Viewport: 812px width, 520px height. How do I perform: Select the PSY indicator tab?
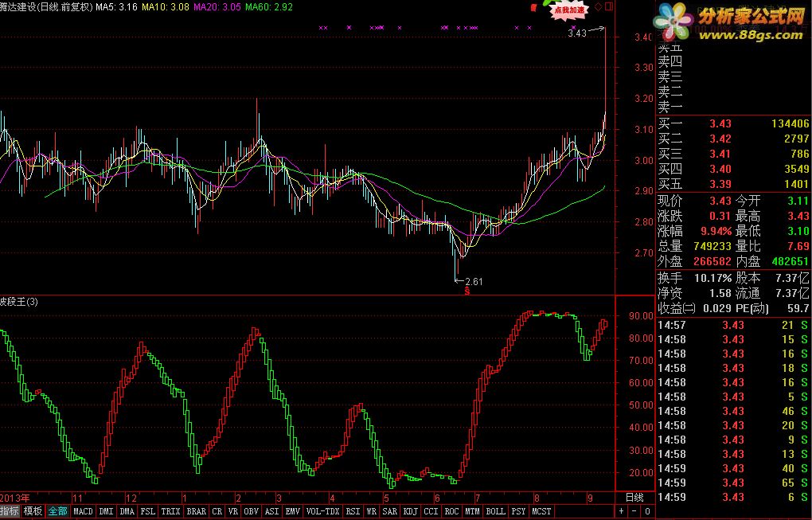pyautogui.click(x=518, y=511)
